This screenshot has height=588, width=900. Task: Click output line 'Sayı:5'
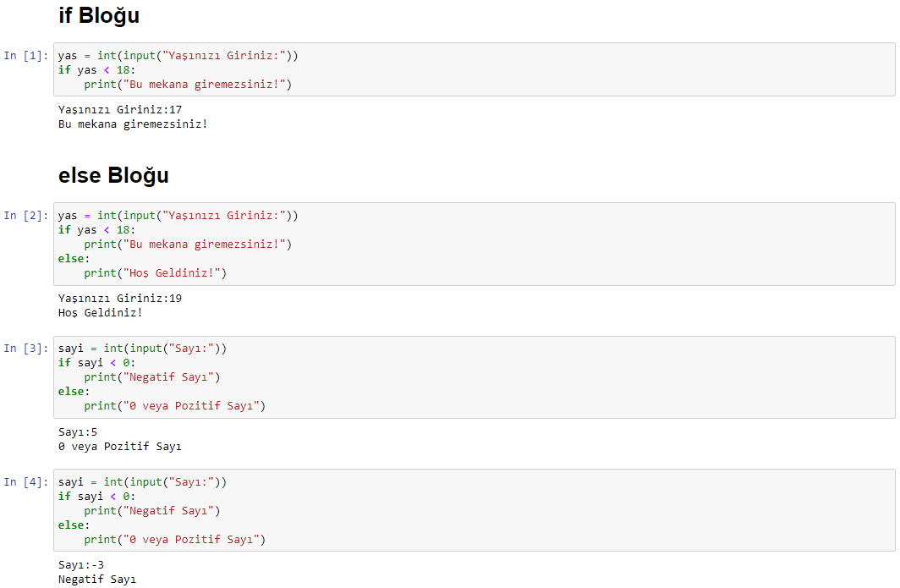click(78, 431)
